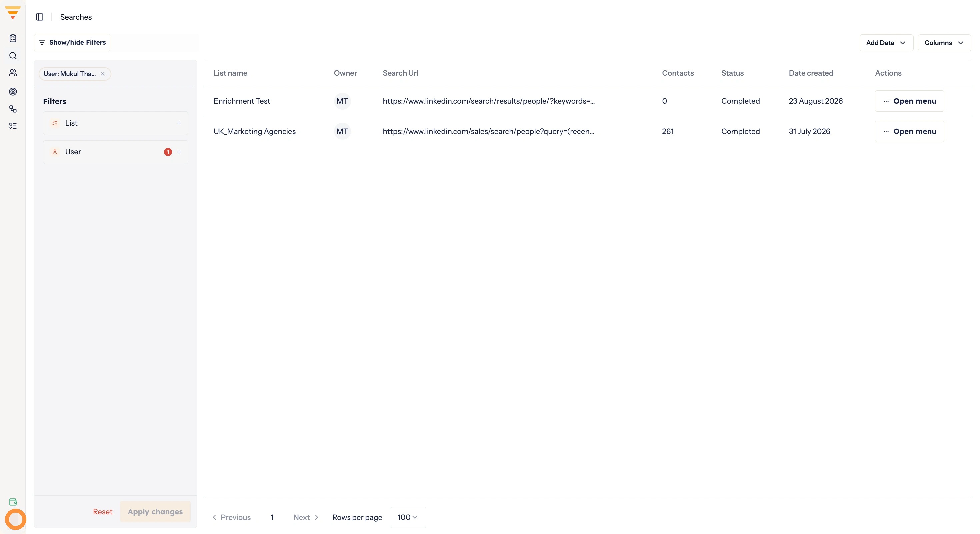980x534 pixels.
Task: Click the Searches page title
Action: coord(76,17)
